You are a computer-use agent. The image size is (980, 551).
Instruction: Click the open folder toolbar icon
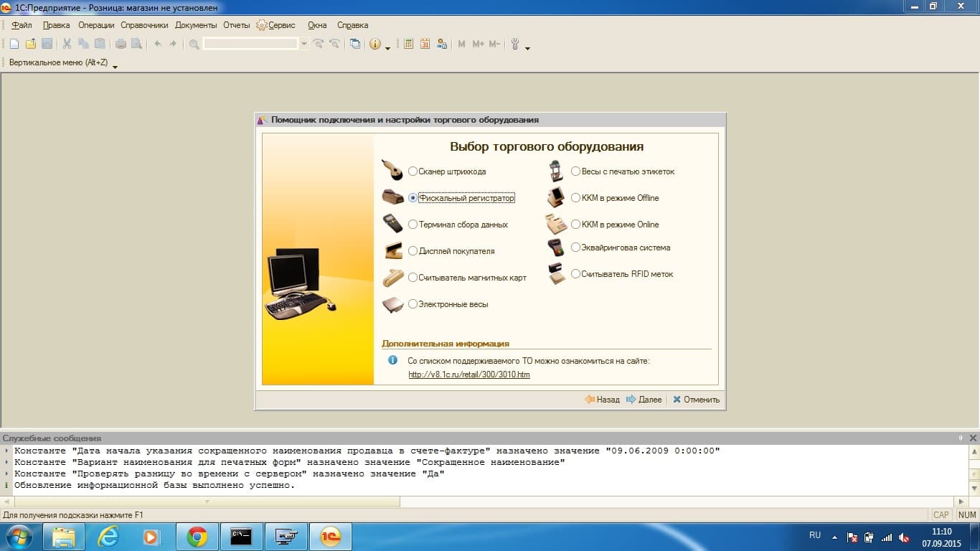(x=30, y=44)
